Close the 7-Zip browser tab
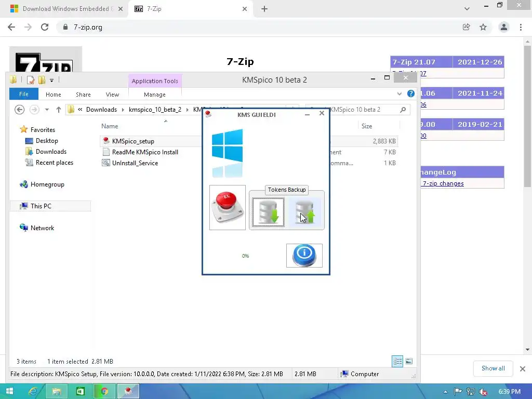 [x=245, y=9]
